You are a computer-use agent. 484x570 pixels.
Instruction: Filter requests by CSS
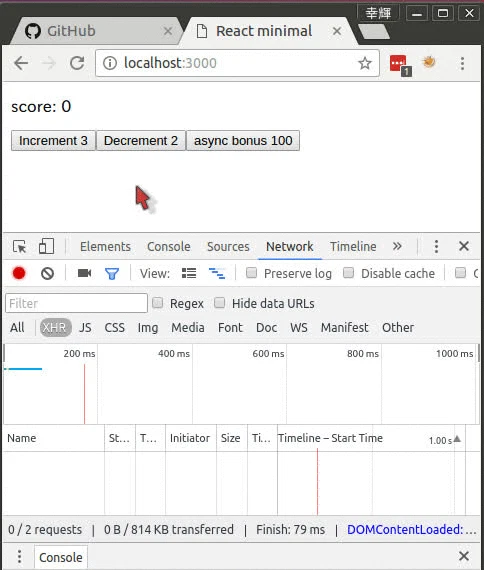click(115, 328)
